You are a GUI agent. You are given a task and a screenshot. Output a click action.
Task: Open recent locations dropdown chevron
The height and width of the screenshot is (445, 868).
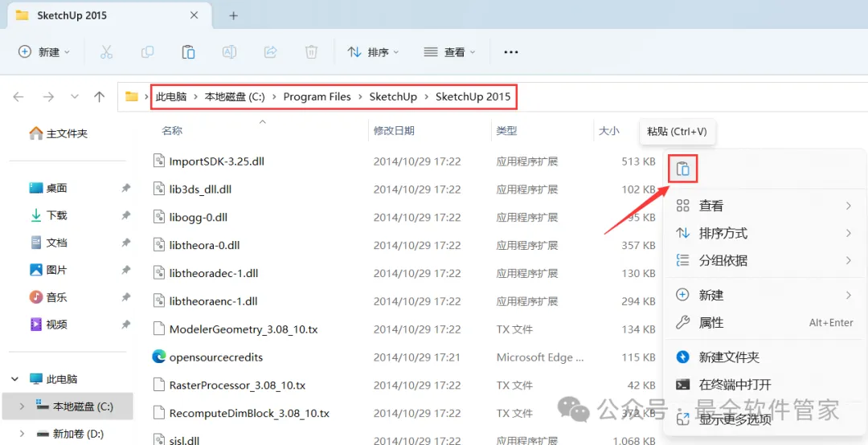point(75,97)
